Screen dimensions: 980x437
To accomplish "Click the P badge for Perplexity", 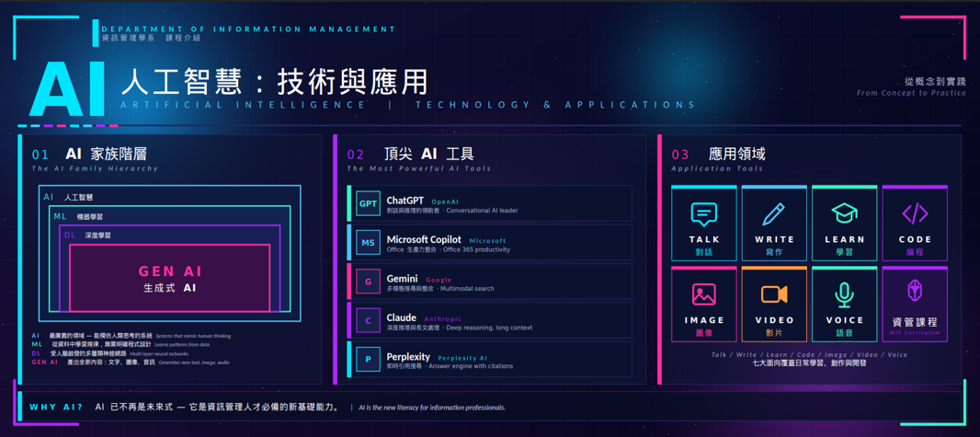I will 368,360.
